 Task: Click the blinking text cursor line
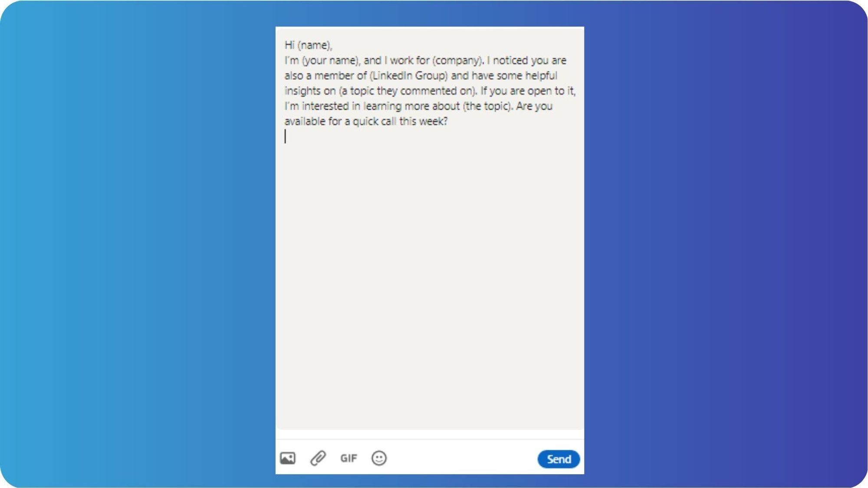[x=285, y=136]
